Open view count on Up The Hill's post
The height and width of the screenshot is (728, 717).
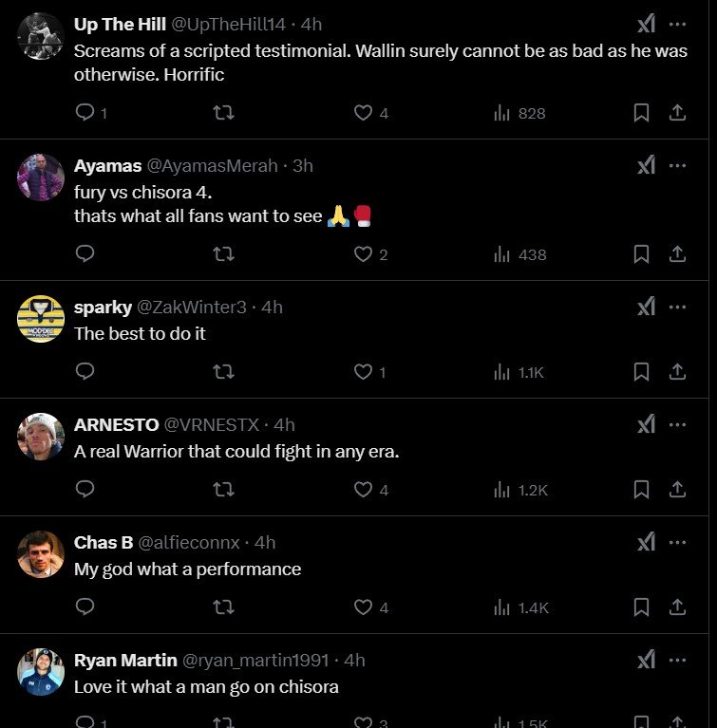coord(519,113)
